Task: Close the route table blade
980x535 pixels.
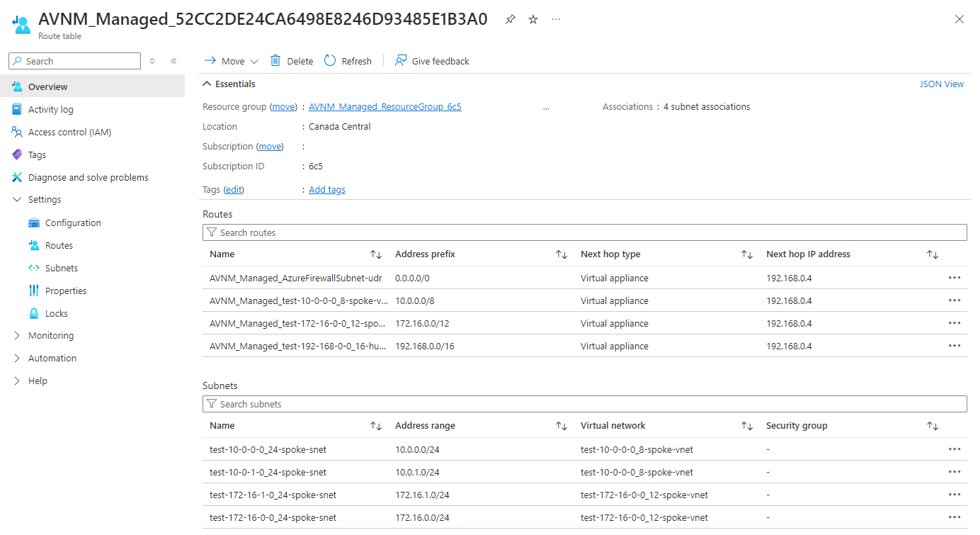Action: 959,19
